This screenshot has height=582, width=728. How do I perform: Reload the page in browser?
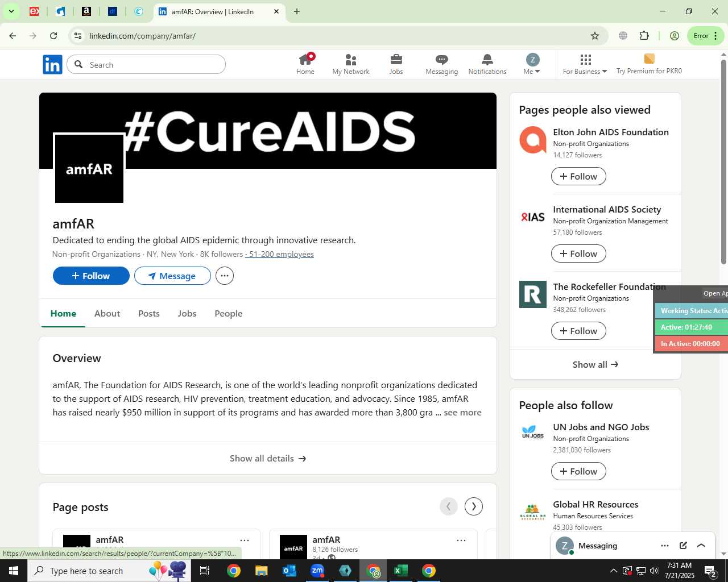click(53, 36)
